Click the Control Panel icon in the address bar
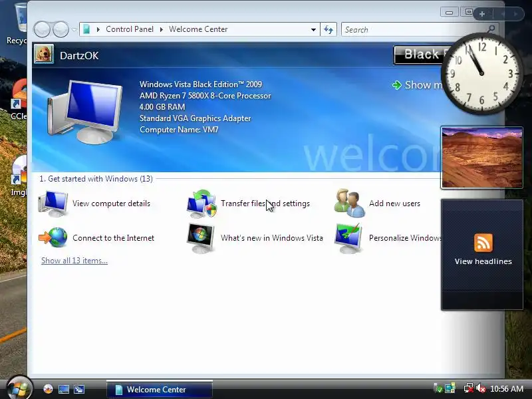Screen dimensions: 532x399 click(87, 29)
